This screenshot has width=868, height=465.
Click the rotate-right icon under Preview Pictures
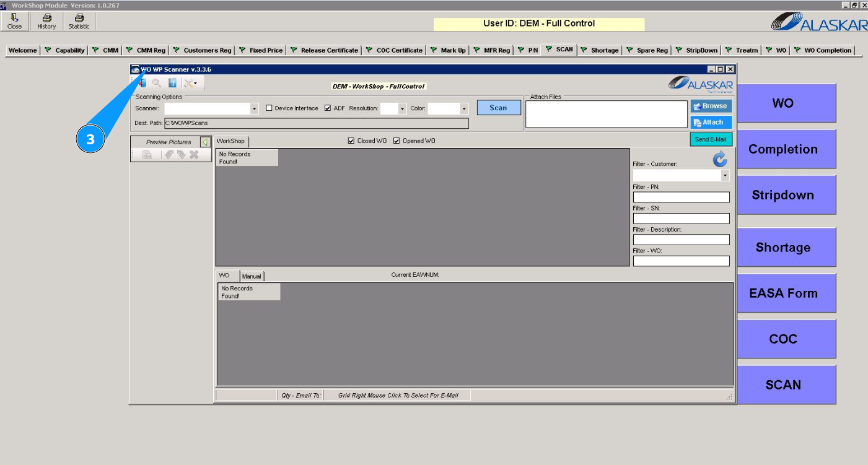click(181, 155)
